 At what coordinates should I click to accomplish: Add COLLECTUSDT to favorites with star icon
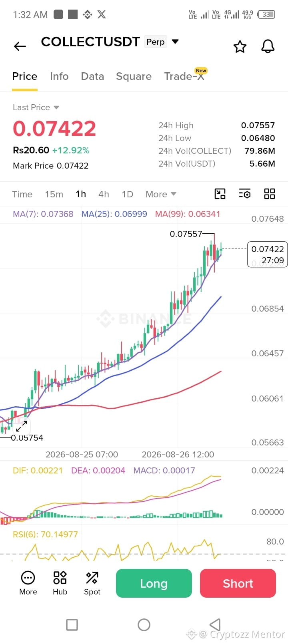coord(240,47)
